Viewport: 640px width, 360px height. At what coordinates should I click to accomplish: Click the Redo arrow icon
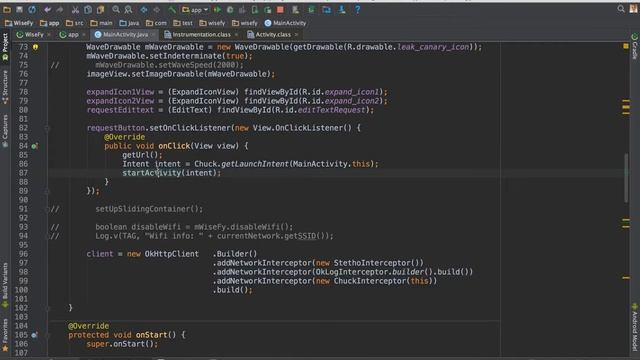click(60, 9)
